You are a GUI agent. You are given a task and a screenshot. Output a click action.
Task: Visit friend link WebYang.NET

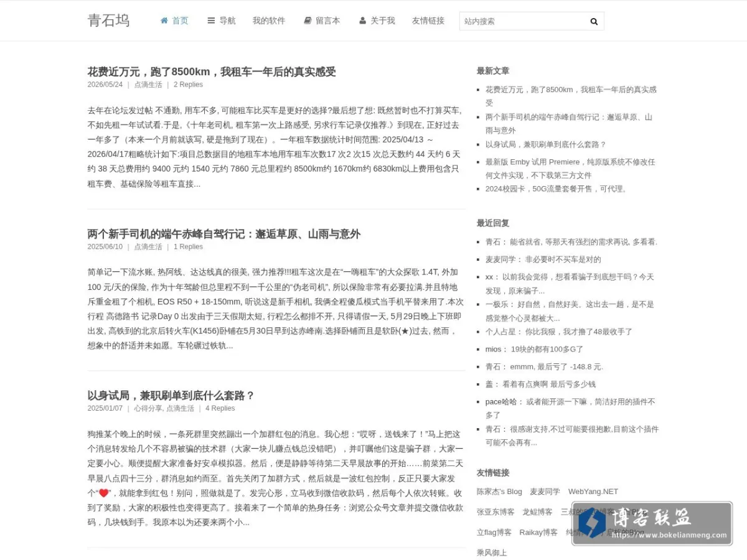point(593,492)
